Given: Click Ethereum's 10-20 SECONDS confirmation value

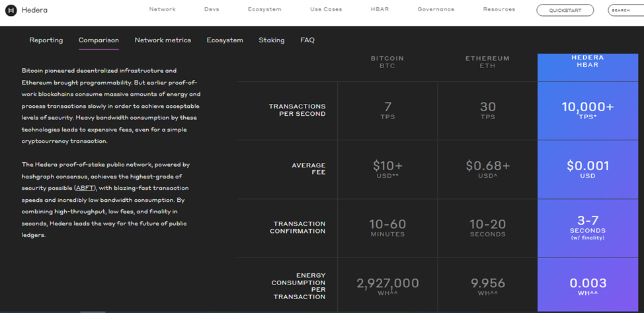Looking at the screenshot, I should click(x=487, y=228).
